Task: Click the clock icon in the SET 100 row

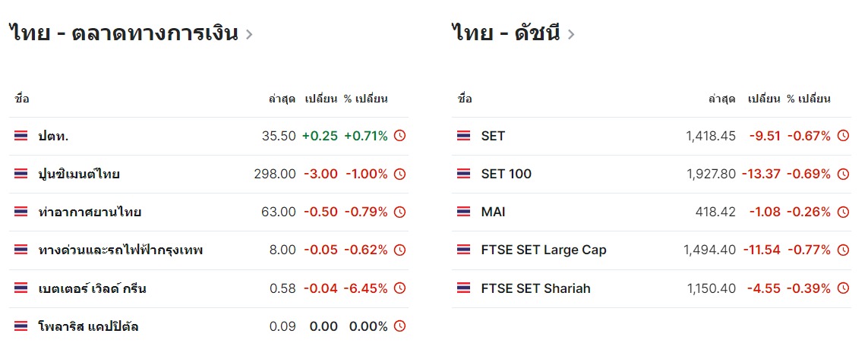Action: pos(843,174)
